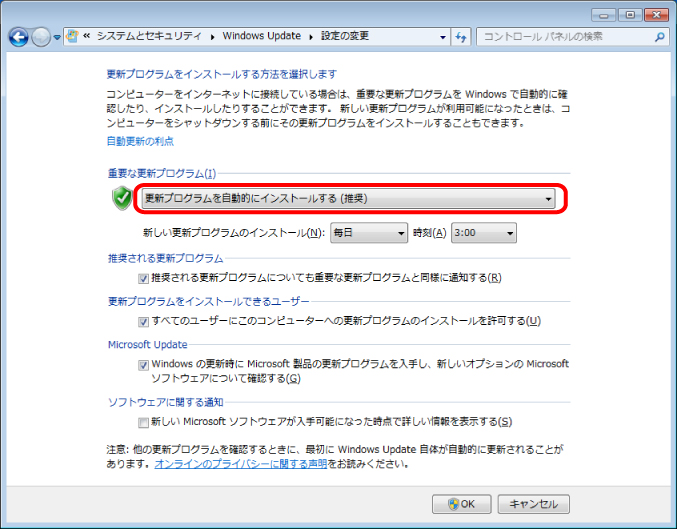The image size is (677, 529).
Task: Toggle 推奨される更新プログラム notification checkbox
Action: (143, 279)
